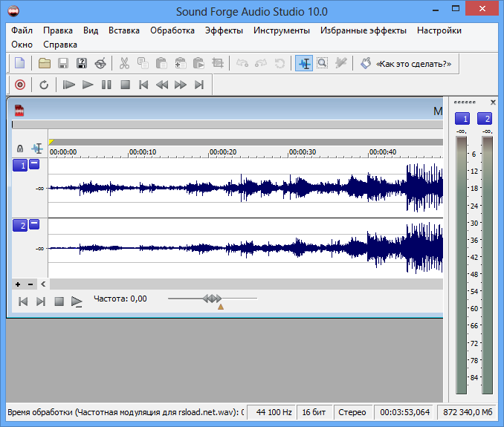Click the Fast Forward transport button
Screen dimensions: 504x427
pyautogui.click(x=180, y=85)
